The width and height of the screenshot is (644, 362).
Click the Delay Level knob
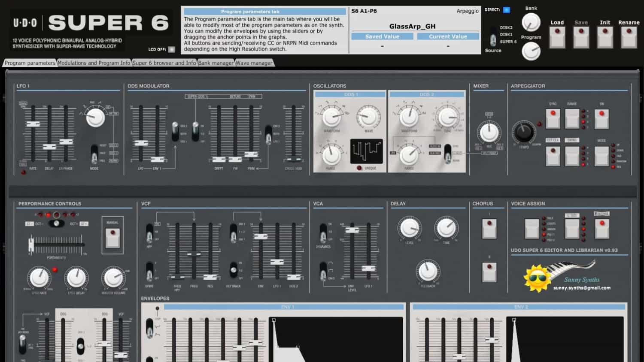pyautogui.click(x=409, y=228)
